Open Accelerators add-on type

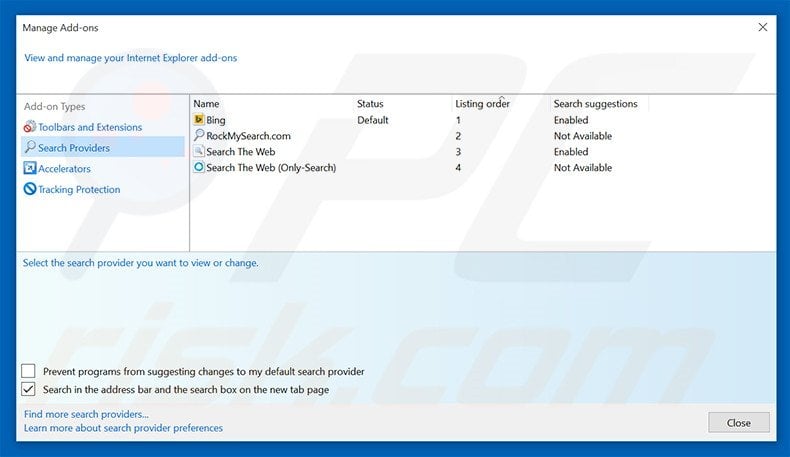coord(64,169)
